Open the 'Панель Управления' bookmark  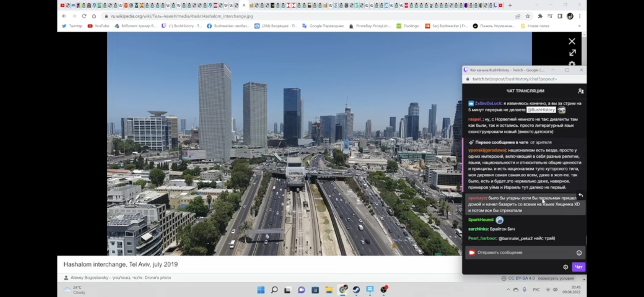[x=494, y=26]
